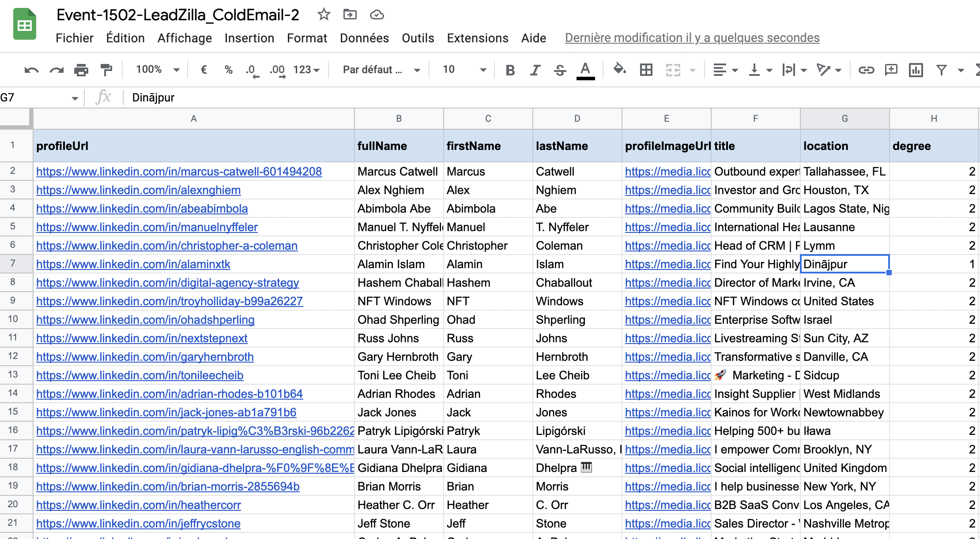
Task: Open the 100% zoom dropdown
Action: coord(158,70)
